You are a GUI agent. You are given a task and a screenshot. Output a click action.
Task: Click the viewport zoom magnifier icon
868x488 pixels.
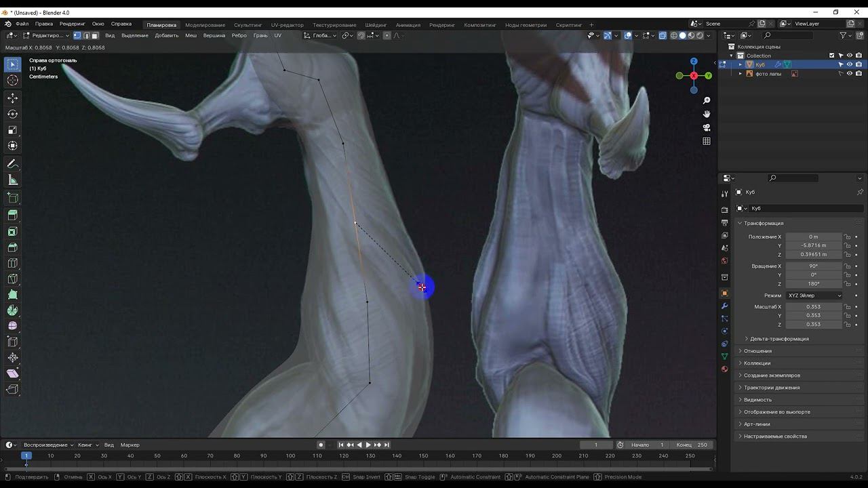707,101
